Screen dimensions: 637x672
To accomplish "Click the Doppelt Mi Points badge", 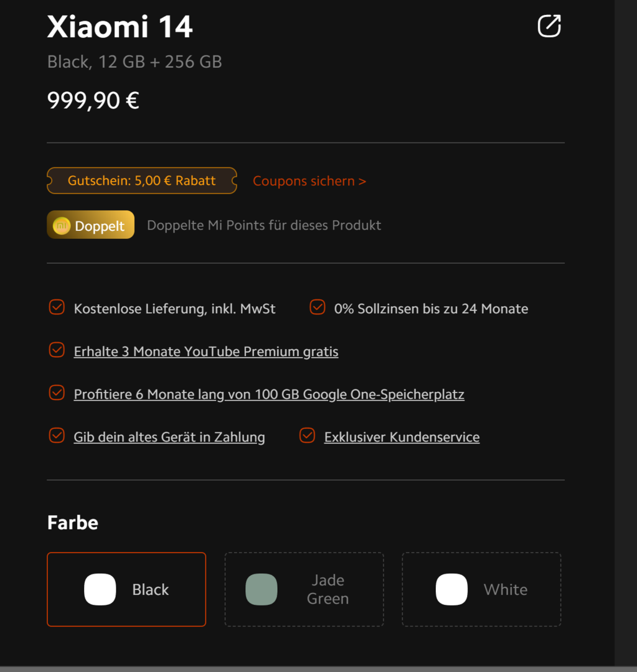I will [x=91, y=225].
